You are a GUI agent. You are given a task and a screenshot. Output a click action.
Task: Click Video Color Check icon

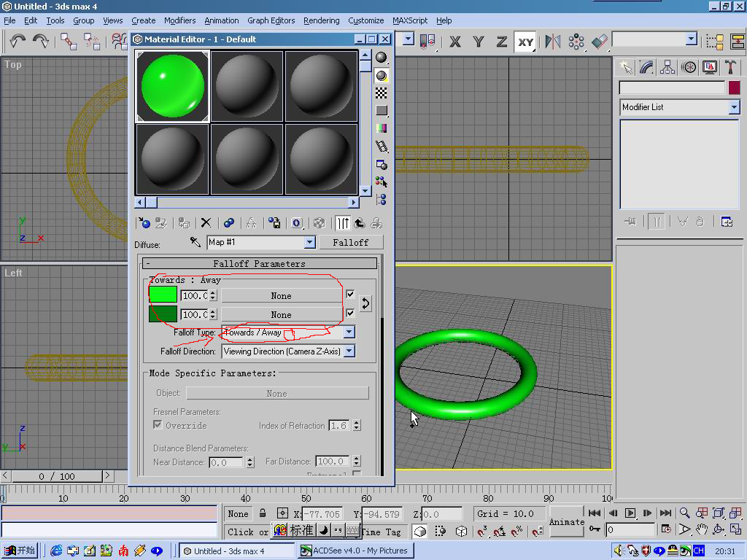click(x=381, y=128)
